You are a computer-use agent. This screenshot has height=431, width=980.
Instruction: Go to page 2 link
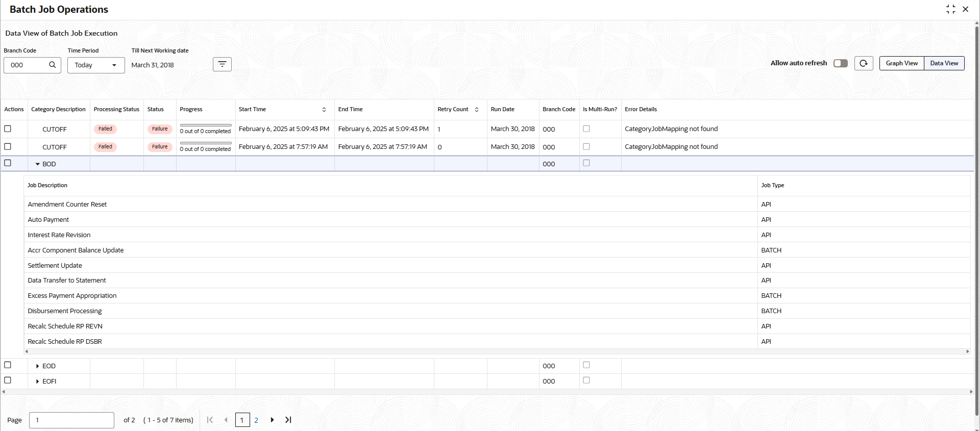pos(256,420)
